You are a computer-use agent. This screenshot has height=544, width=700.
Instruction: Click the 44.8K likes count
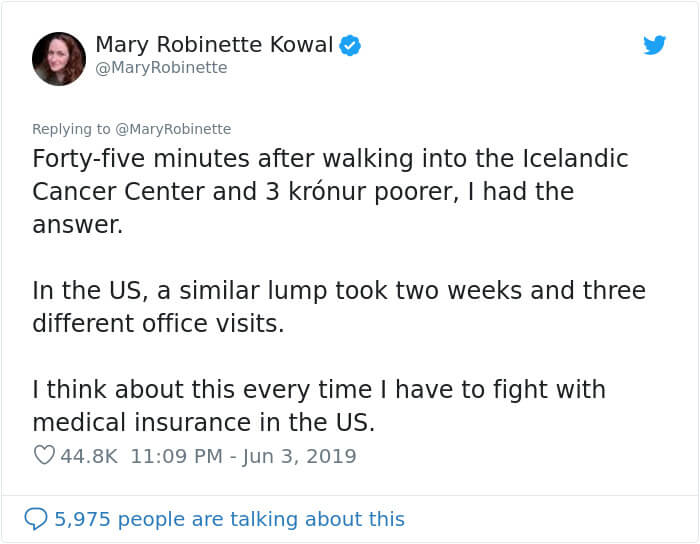[x=89, y=456]
